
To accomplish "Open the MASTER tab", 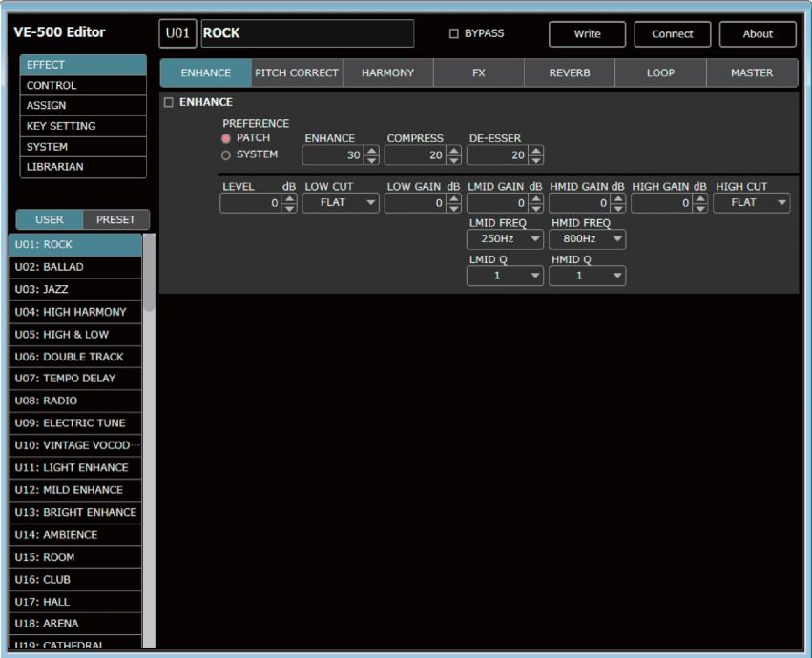I will (752, 73).
